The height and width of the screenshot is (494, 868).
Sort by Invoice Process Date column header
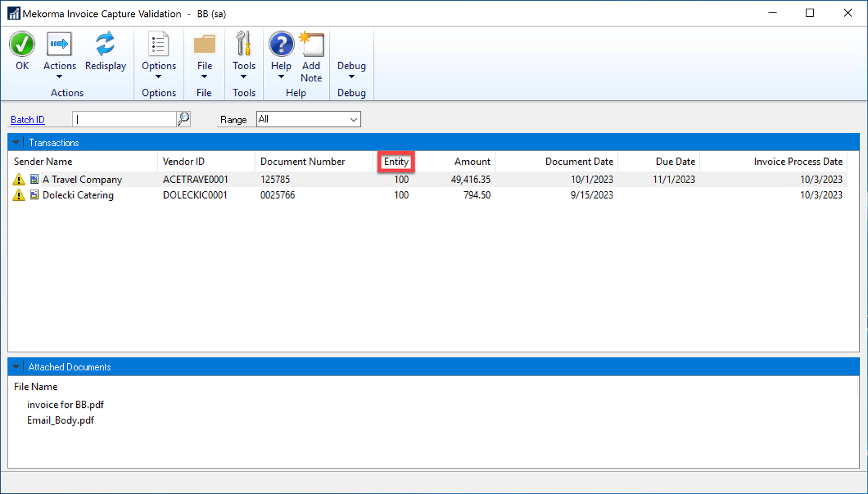[x=798, y=161]
